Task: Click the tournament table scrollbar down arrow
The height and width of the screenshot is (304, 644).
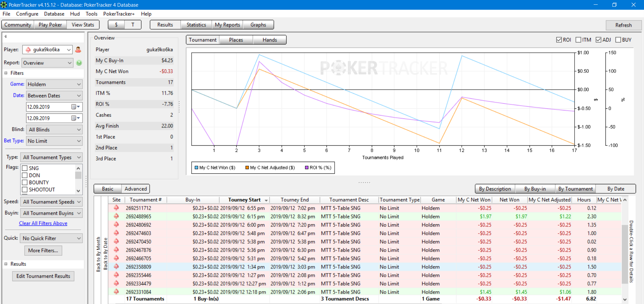Action: coord(625,300)
